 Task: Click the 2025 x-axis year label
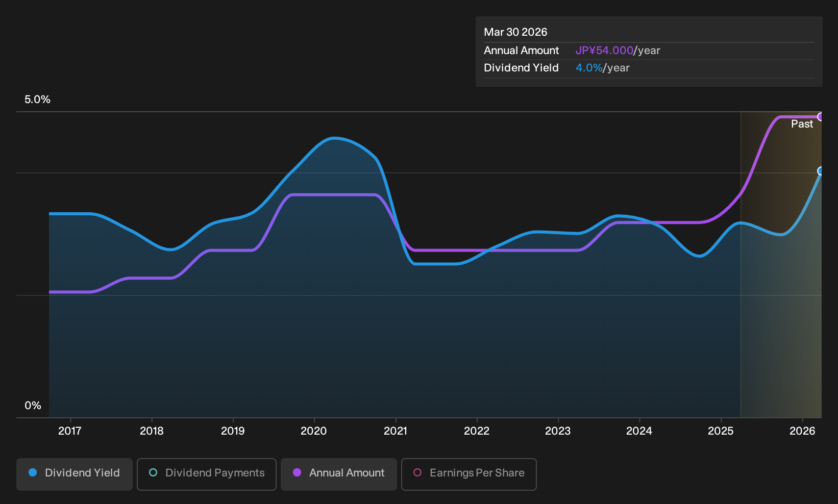pos(721,431)
